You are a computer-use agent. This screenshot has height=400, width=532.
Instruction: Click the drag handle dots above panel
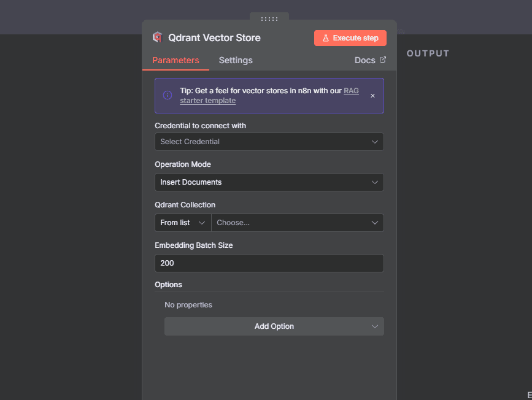click(x=269, y=19)
